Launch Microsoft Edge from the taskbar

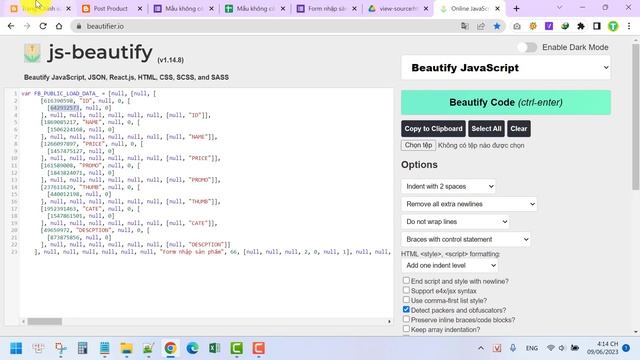[192, 348]
